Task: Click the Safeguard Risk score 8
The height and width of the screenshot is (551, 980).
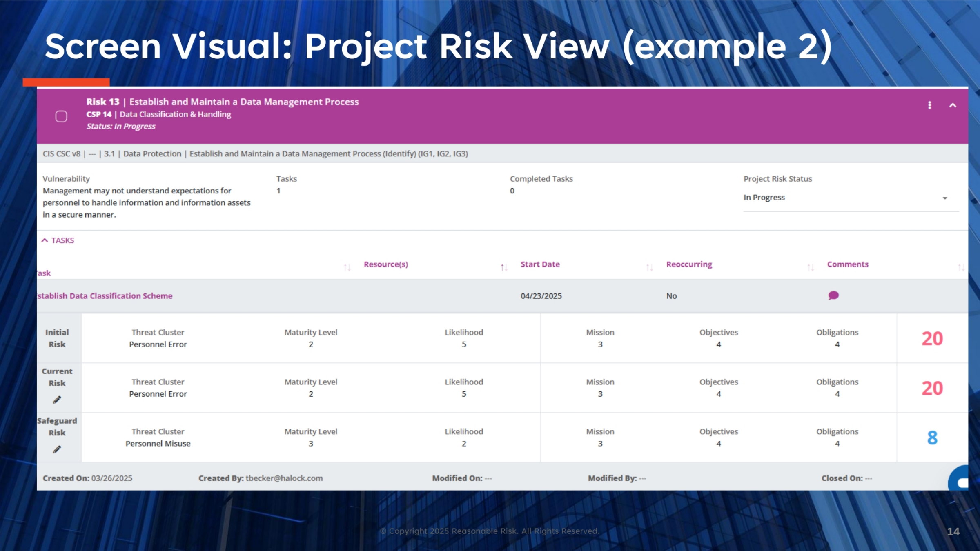Action: click(932, 438)
